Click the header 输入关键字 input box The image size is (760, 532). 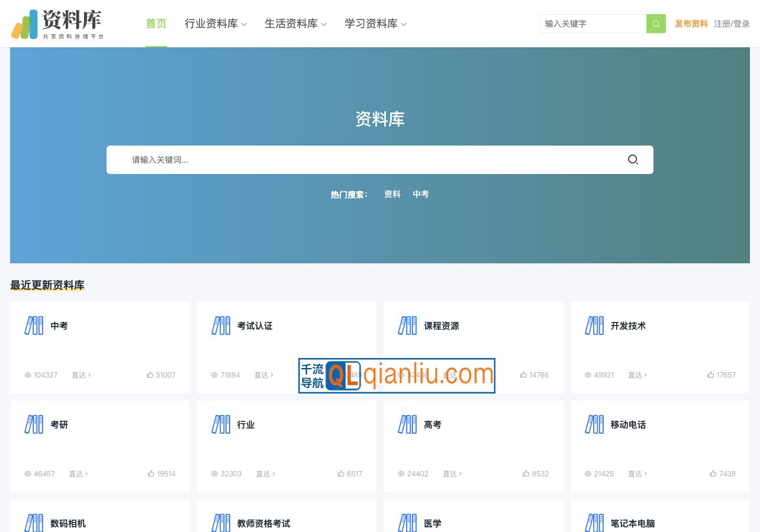(592, 24)
